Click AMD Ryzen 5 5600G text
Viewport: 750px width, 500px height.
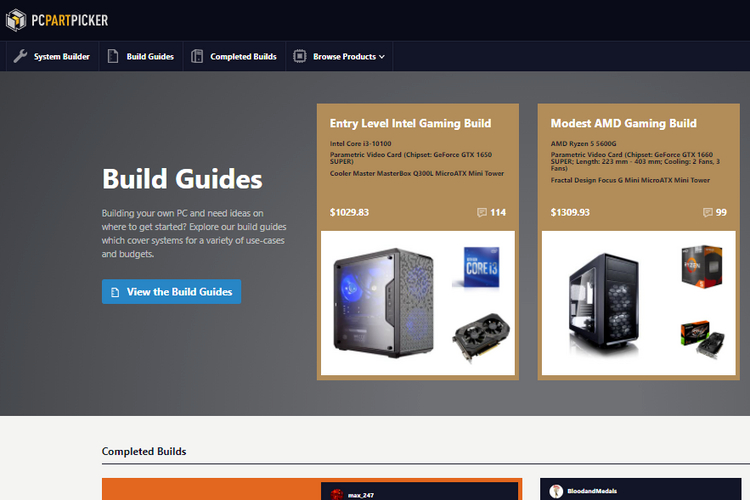(x=583, y=144)
